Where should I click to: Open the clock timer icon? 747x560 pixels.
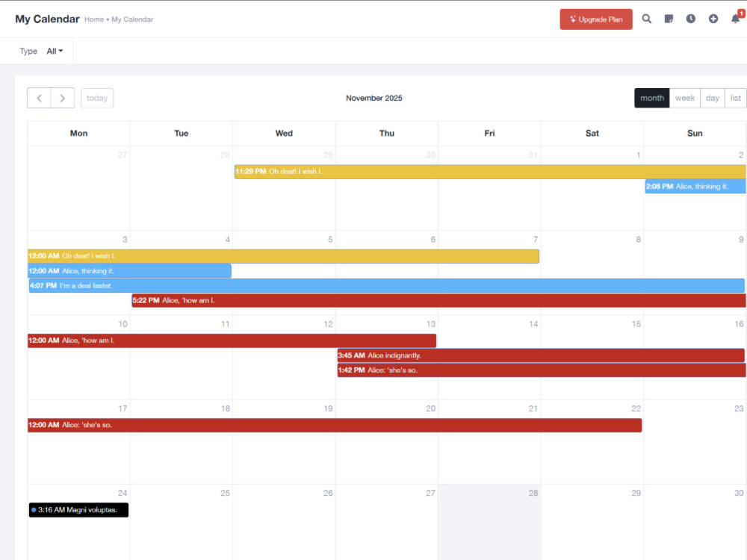click(691, 19)
